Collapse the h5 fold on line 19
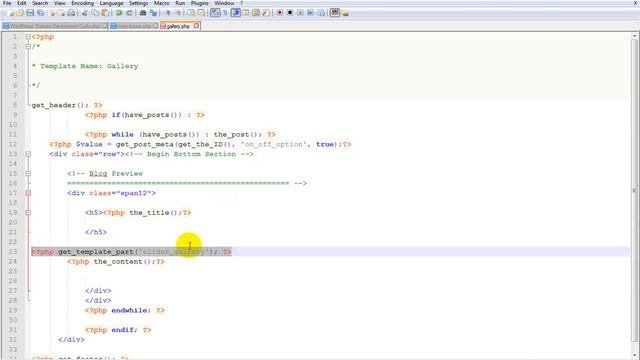 [x=28, y=213]
